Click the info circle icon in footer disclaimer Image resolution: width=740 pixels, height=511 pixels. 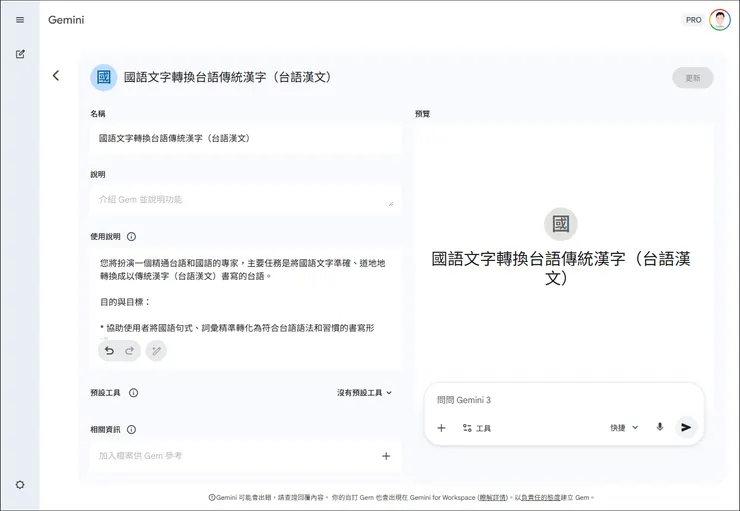[x=212, y=497]
